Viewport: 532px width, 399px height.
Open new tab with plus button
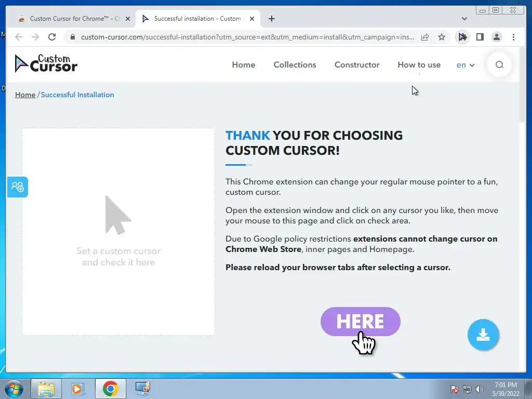tap(271, 19)
